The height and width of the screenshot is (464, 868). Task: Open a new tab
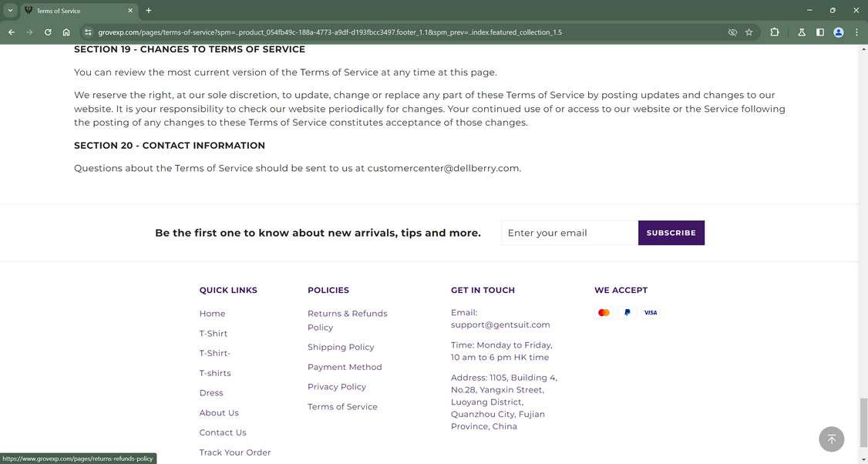tap(149, 11)
